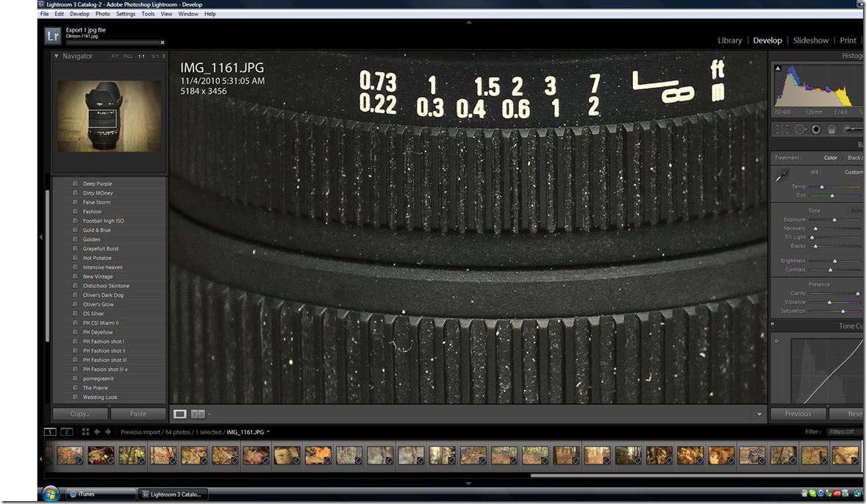866x504 pixels.
Task: Select the Adjustment Brush tool
Action: coord(852,129)
